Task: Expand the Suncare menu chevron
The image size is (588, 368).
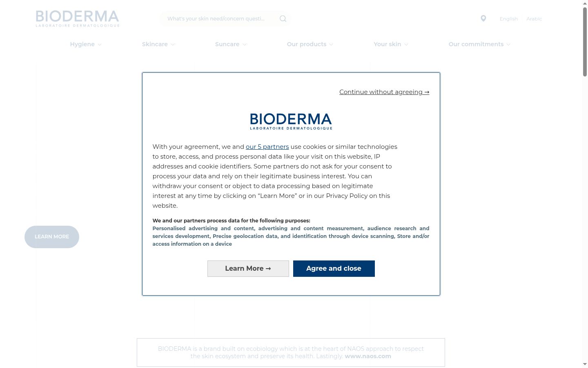Action: 245,45
